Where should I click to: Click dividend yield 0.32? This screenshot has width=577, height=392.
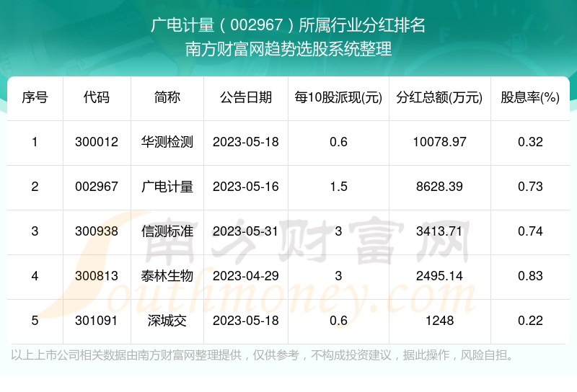click(x=530, y=142)
